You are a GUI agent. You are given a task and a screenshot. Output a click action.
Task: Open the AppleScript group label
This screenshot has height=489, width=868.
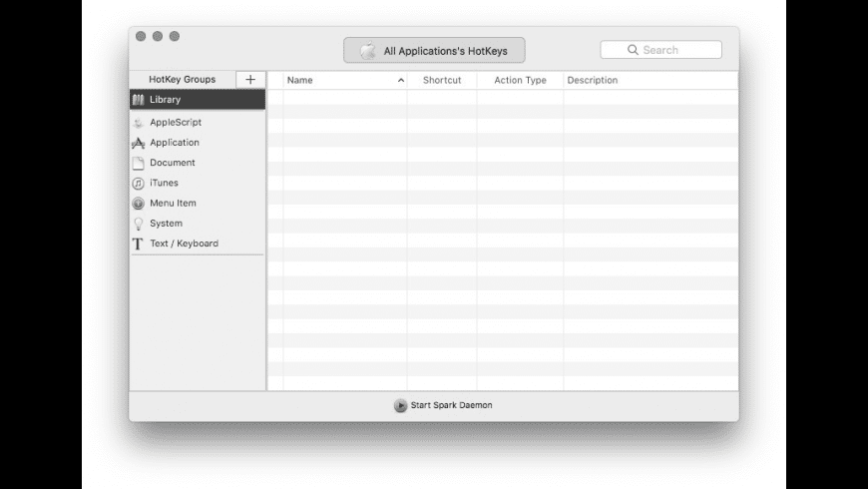(x=176, y=123)
